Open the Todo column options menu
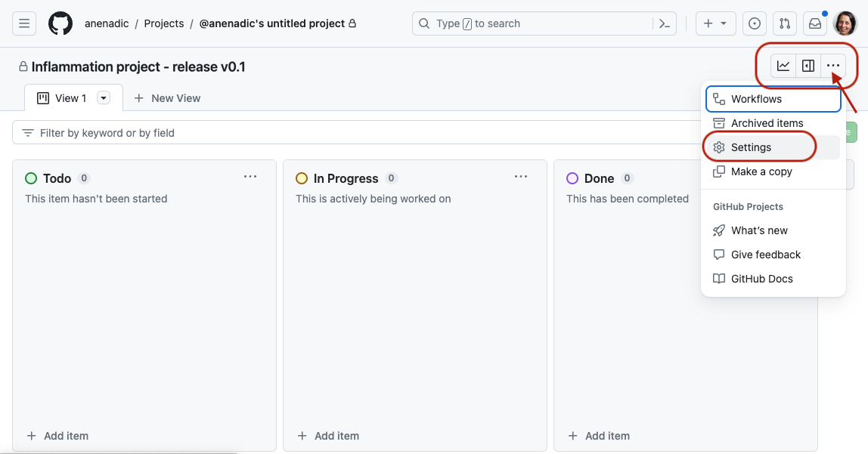Image resolution: width=868 pixels, height=454 pixels. coord(250,176)
